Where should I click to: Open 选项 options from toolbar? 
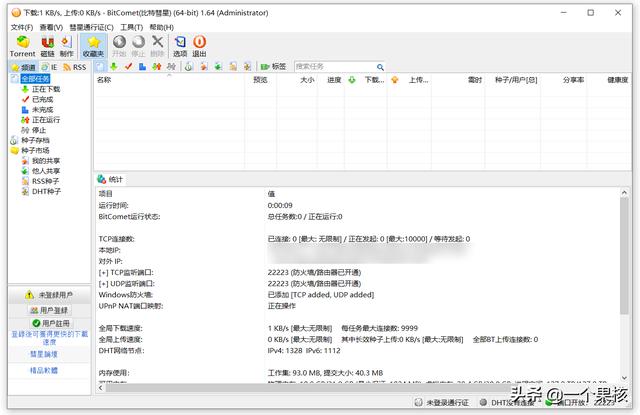pyautogui.click(x=180, y=46)
